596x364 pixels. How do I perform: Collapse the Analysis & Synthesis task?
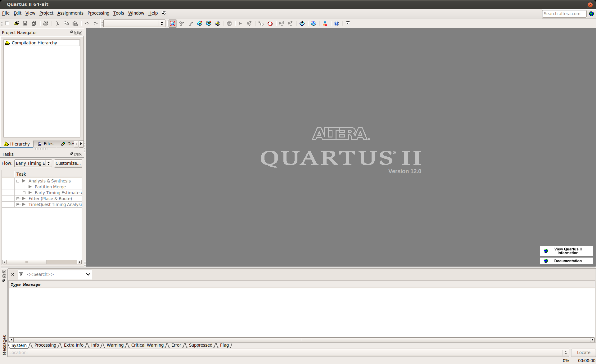[18, 181]
